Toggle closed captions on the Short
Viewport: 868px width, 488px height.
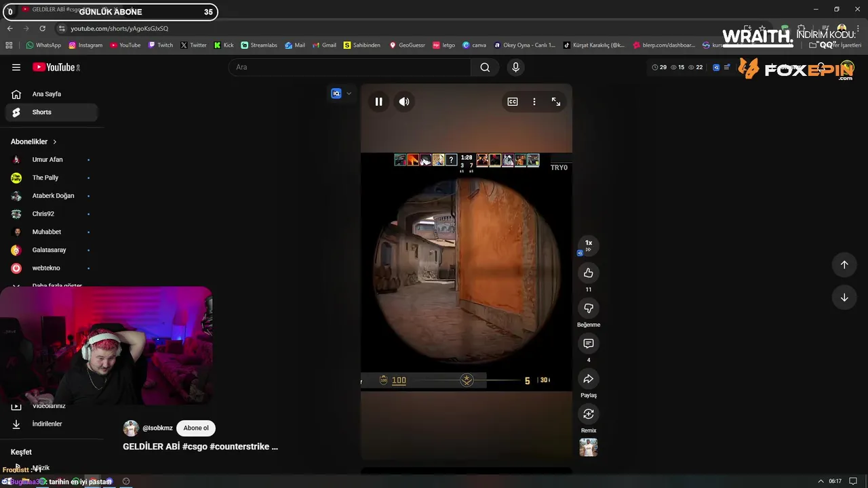tap(513, 102)
